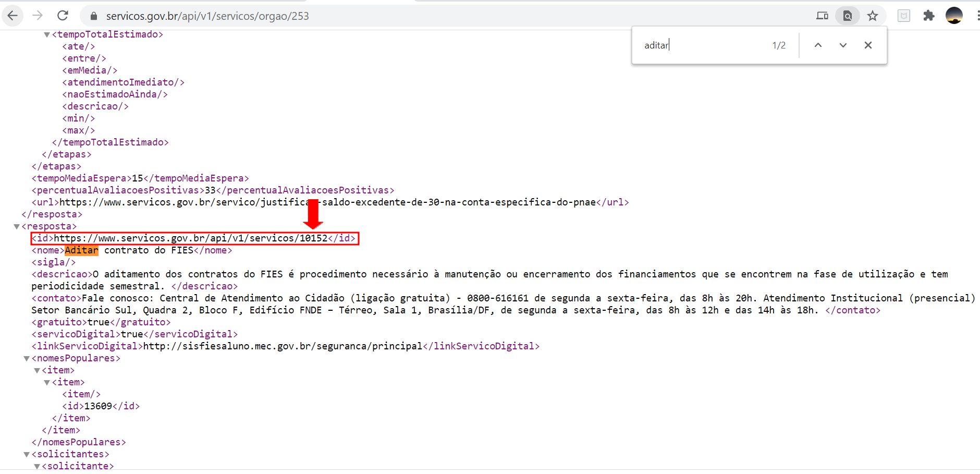
Task: Close the find bar
Action: (x=868, y=45)
